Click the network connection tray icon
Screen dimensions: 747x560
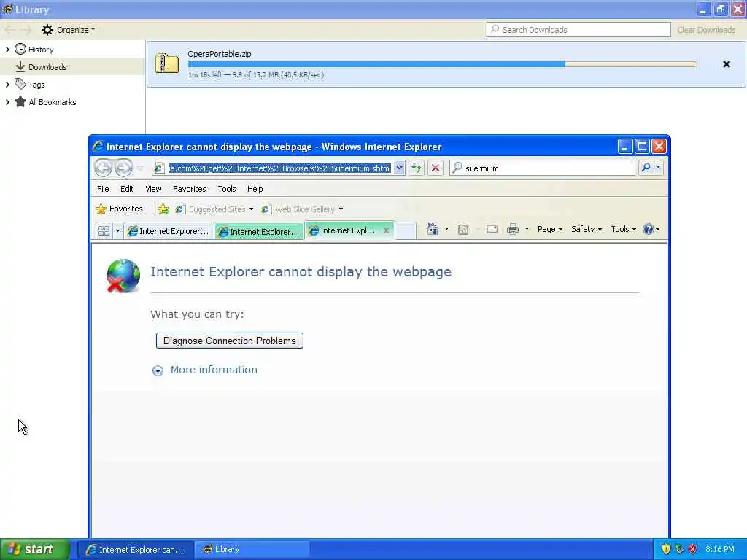click(679, 549)
